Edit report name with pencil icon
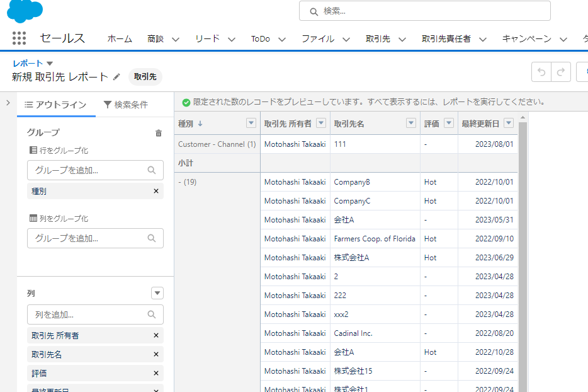 tap(116, 77)
